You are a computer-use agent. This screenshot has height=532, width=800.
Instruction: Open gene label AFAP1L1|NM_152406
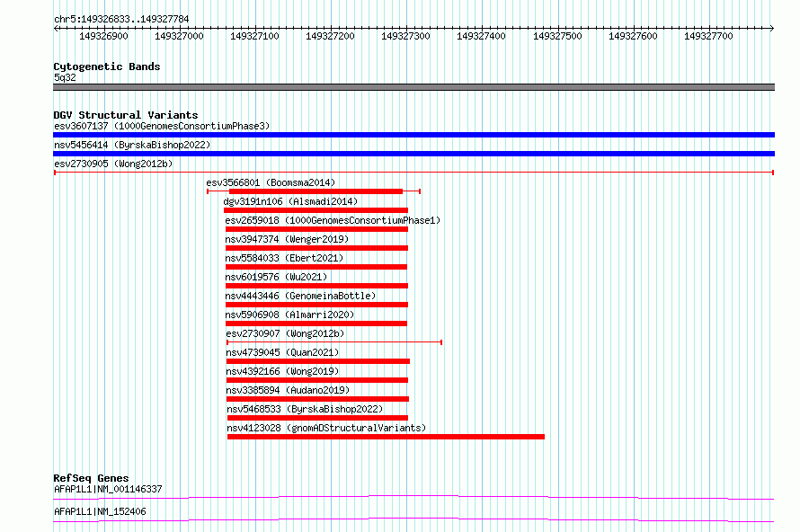100,511
